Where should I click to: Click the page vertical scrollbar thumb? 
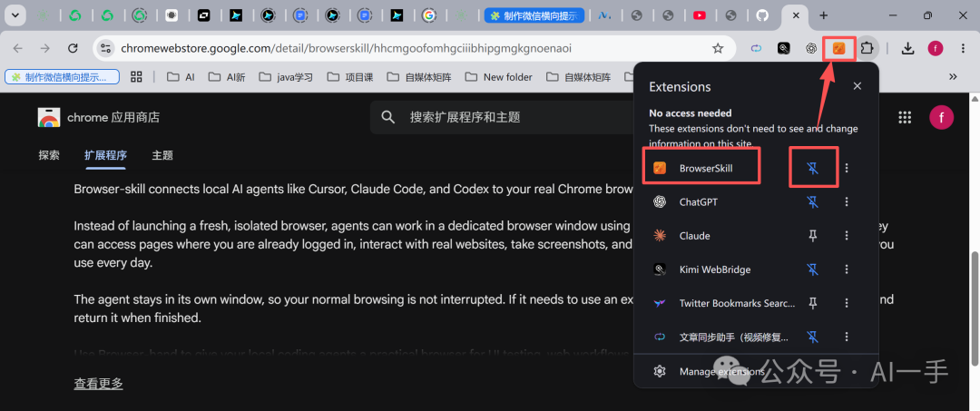coord(974,308)
